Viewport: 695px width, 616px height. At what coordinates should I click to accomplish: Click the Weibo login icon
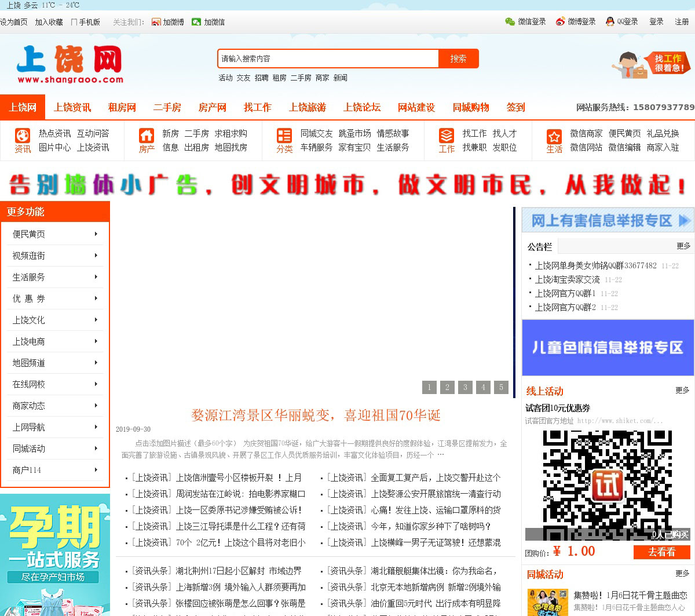[560, 21]
